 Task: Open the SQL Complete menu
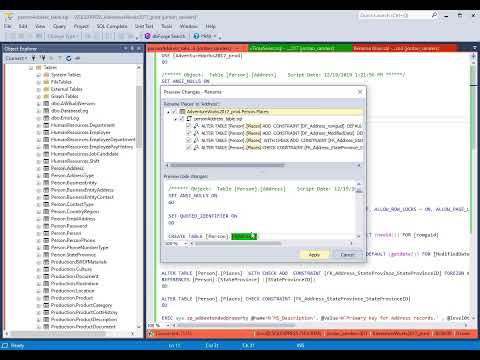112,26
